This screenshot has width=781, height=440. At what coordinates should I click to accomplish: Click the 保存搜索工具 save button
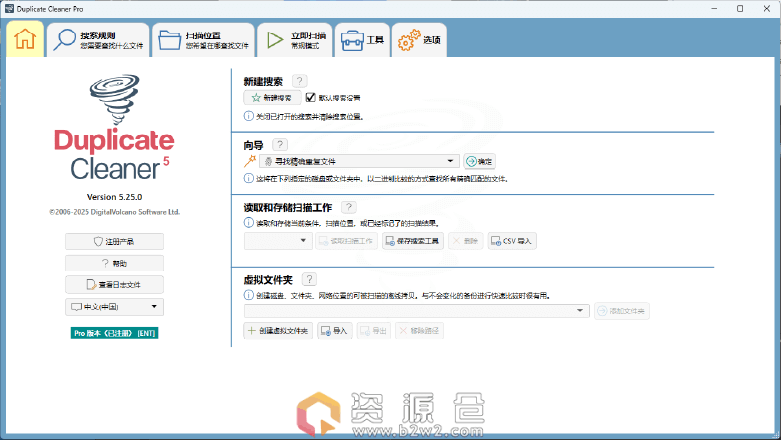tap(412, 241)
